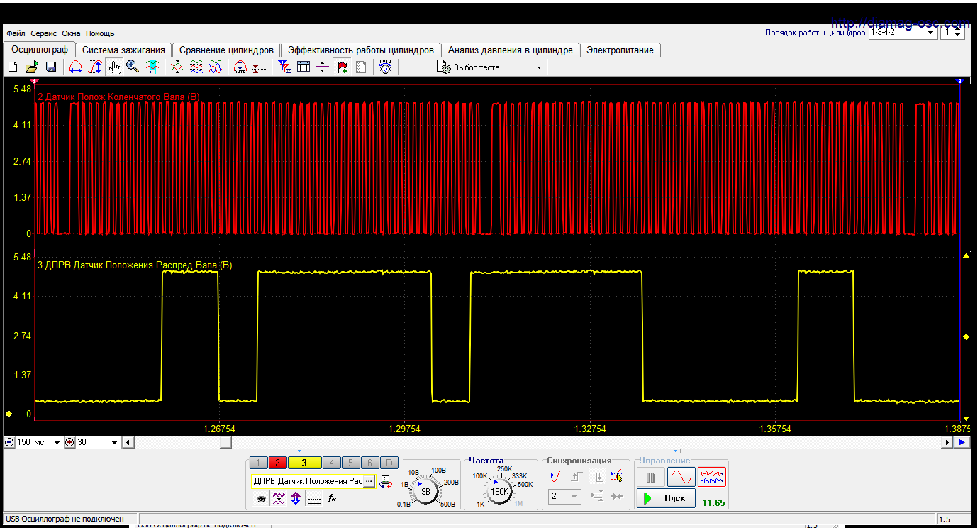This screenshot has width=980, height=528.
Task: Save the oscillogram with floppy disk icon
Action: 51,67
